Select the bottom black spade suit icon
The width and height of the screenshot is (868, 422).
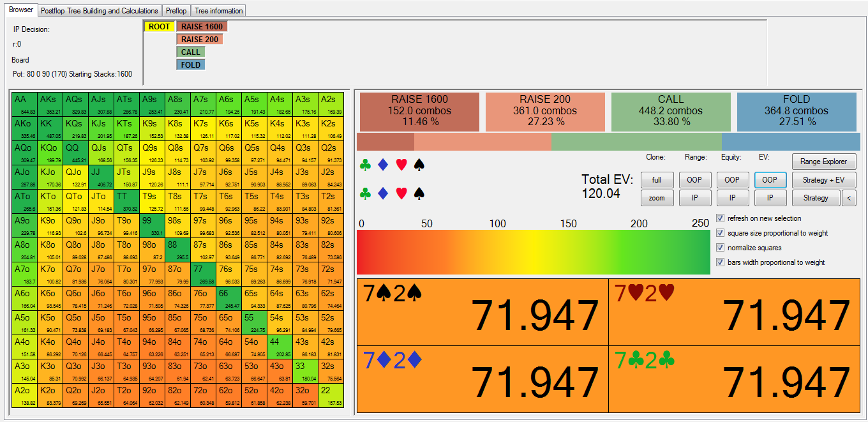click(x=419, y=193)
